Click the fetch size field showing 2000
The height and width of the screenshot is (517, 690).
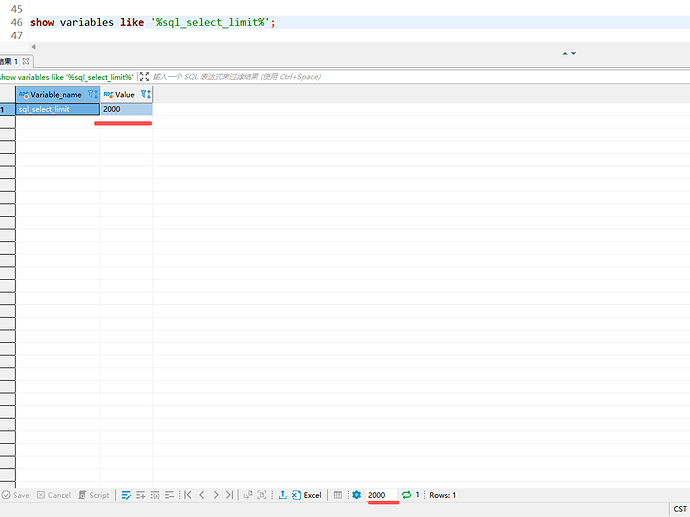coord(381,495)
